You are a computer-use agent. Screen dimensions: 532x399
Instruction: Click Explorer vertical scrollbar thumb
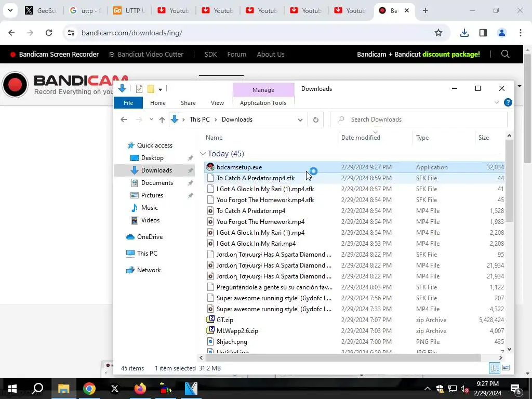point(509,181)
